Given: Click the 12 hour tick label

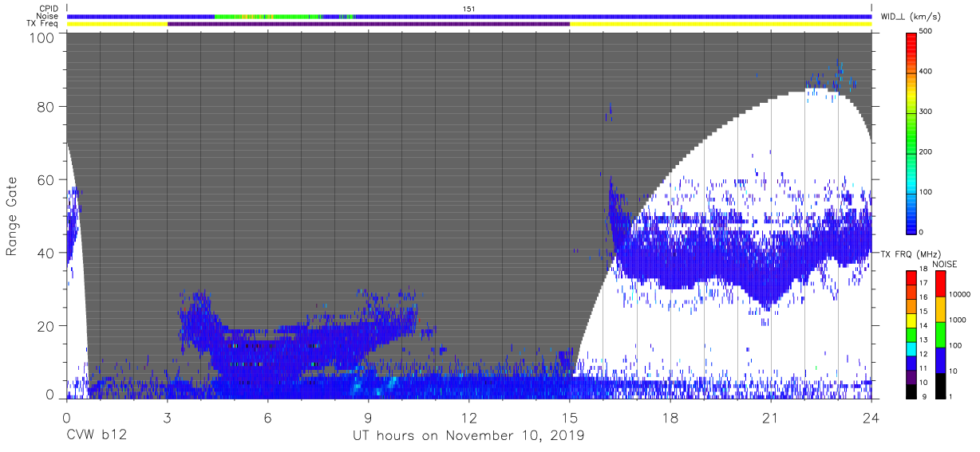Looking at the screenshot, I should point(469,418).
